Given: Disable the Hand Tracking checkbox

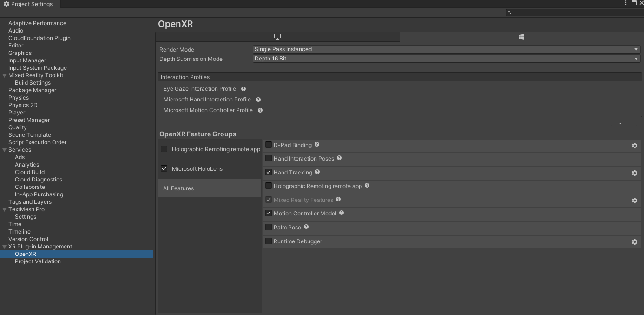Looking at the screenshot, I should click(268, 172).
